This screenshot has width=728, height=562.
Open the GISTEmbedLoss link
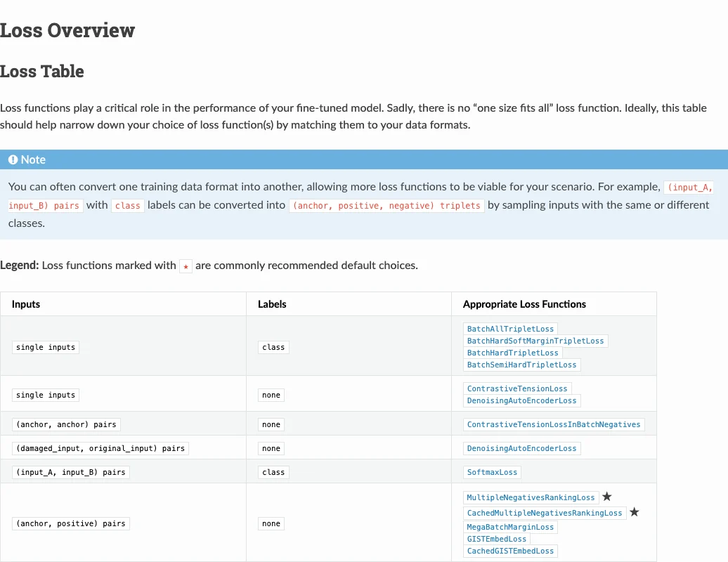coord(497,540)
